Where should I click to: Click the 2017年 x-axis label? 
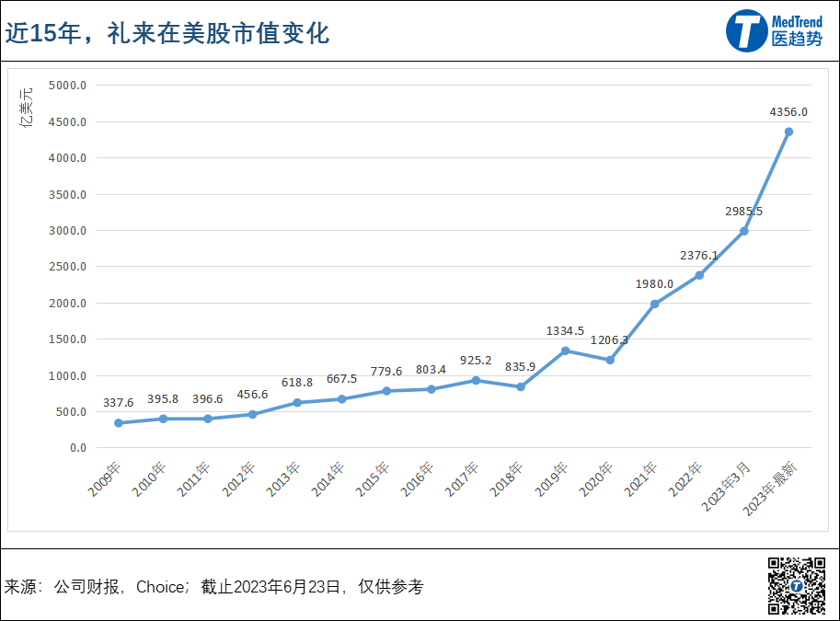(x=462, y=479)
